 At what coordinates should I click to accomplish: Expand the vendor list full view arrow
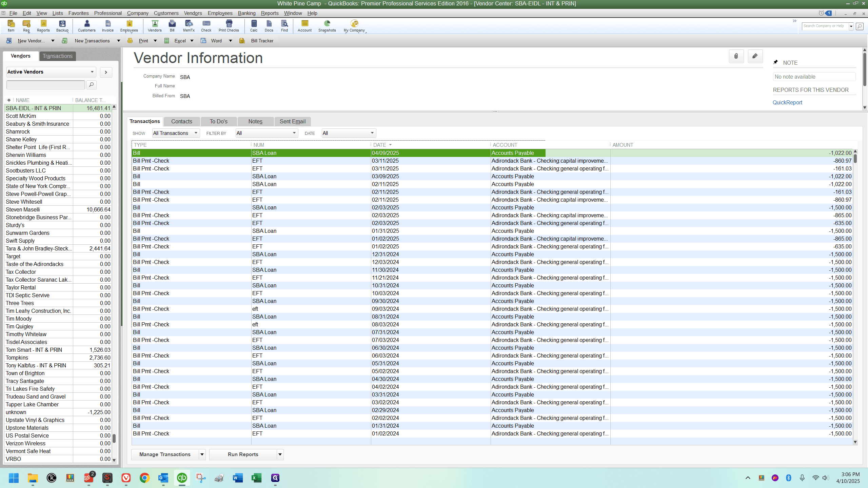pyautogui.click(x=106, y=72)
